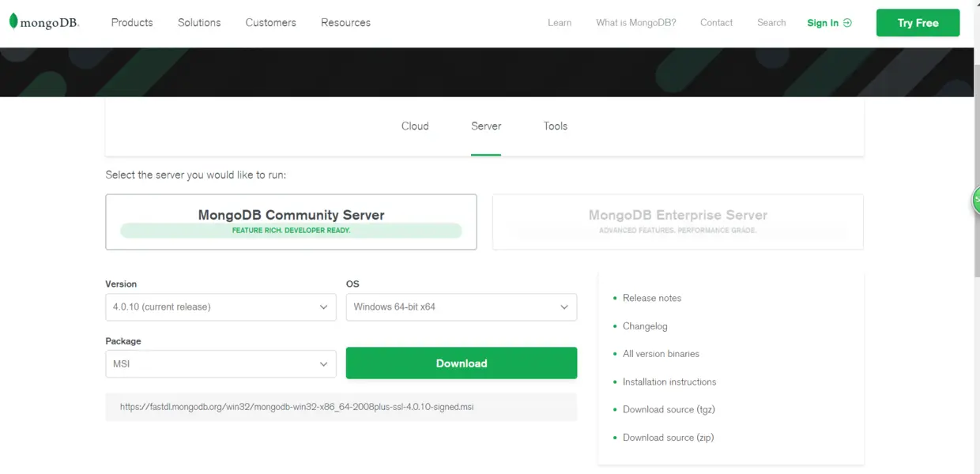
Task: Open the Changelog link
Action: [645, 325]
